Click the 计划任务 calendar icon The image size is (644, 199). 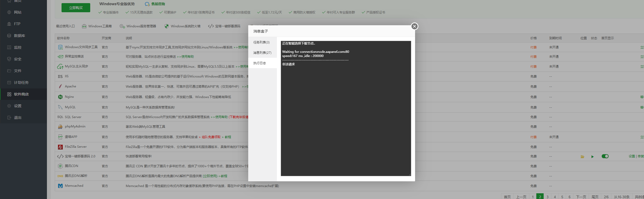[9, 82]
